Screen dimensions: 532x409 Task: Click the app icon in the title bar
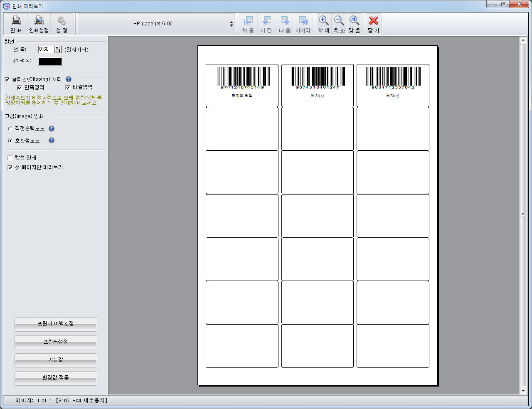[6, 6]
